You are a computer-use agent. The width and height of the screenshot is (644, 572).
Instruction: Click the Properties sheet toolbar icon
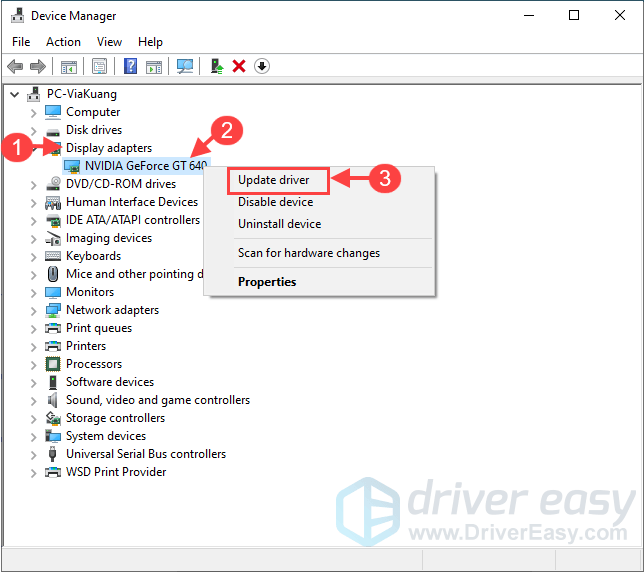pos(99,66)
